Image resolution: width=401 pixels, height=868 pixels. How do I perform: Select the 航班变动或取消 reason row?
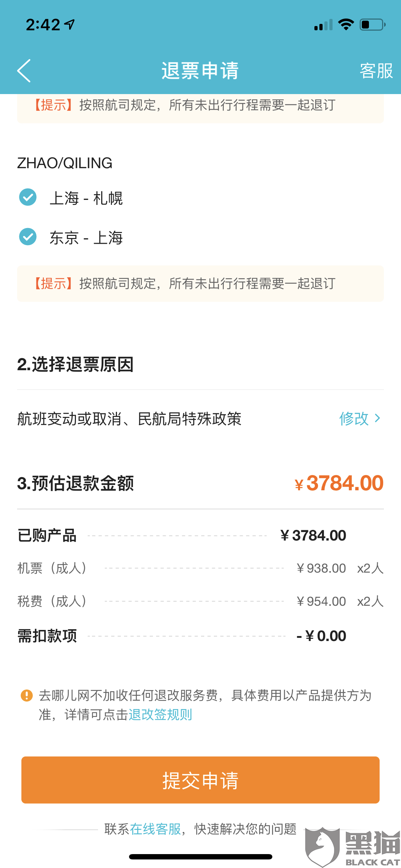point(129,419)
